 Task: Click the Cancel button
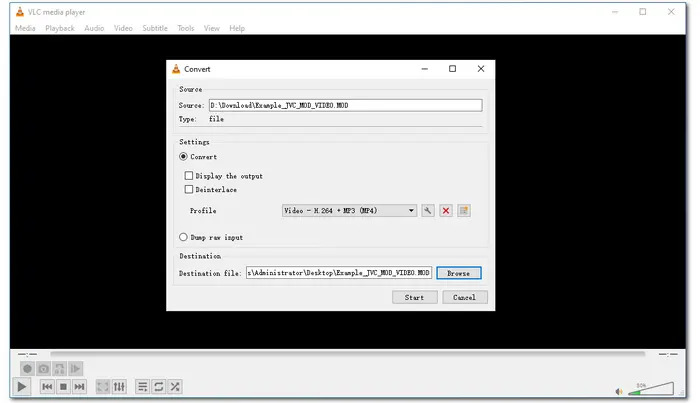465,297
